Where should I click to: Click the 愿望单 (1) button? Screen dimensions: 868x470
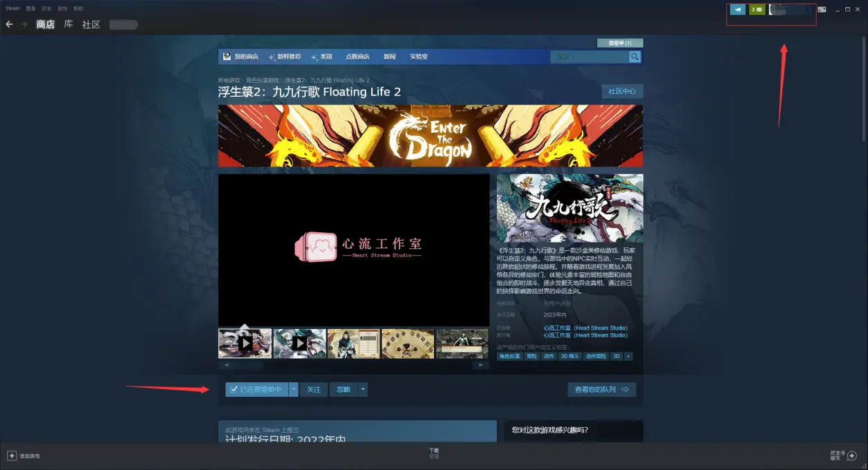click(620, 43)
